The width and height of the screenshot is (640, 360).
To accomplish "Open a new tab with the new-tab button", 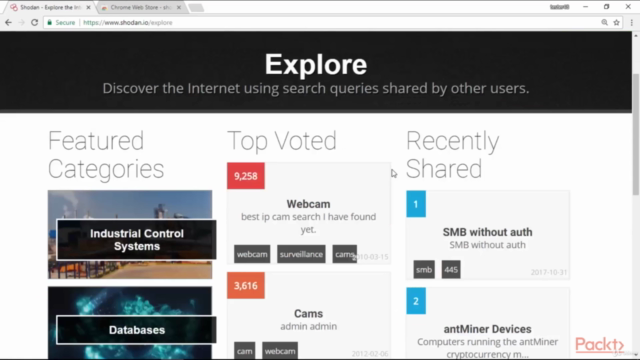I will [x=196, y=7].
